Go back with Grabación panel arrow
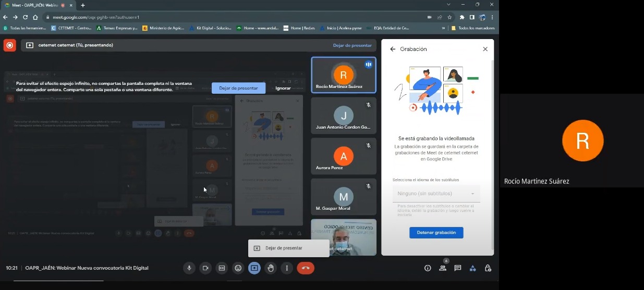The height and width of the screenshot is (290, 644). [393, 49]
